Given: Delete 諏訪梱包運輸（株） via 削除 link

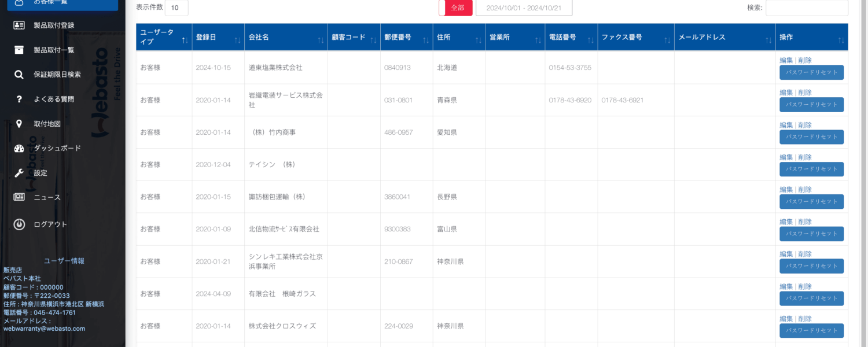Looking at the screenshot, I should click(x=805, y=190).
